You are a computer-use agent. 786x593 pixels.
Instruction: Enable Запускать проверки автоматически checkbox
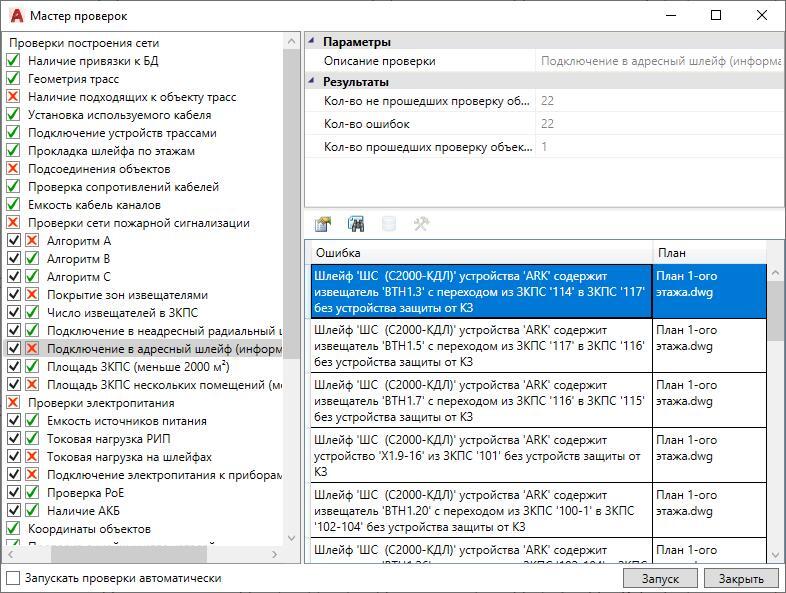click(x=13, y=578)
